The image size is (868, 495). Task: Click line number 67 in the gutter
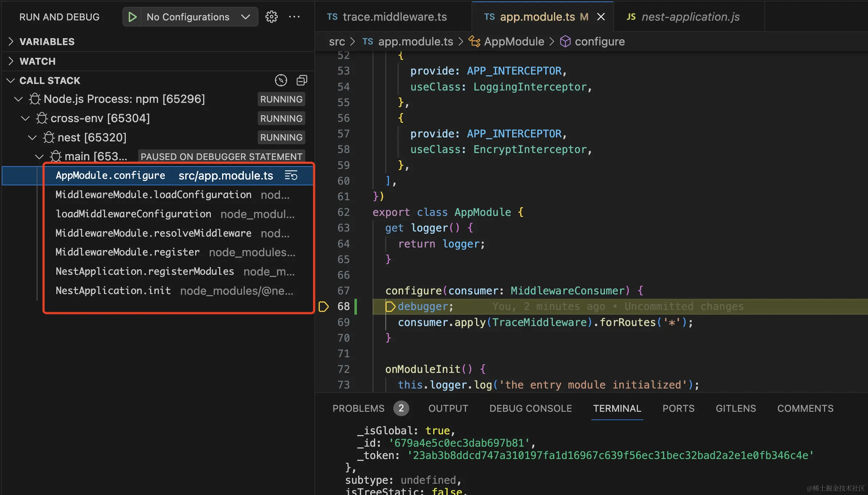[x=343, y=291]
